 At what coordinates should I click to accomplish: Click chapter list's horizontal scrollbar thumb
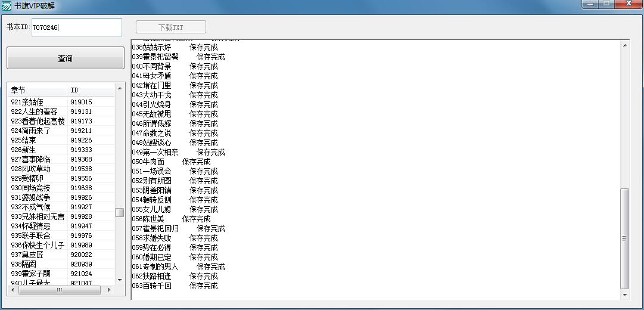pos(60,290)
